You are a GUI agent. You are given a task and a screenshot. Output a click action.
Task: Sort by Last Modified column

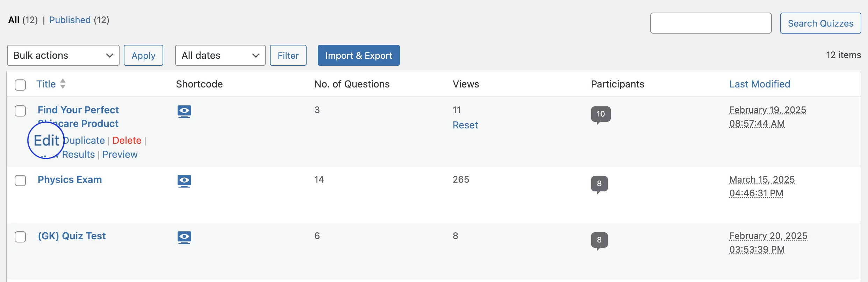(x=760, y=84)
